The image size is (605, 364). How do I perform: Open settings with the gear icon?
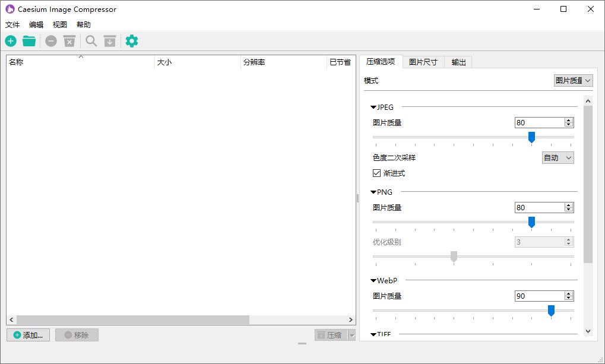tap(132, 41)
